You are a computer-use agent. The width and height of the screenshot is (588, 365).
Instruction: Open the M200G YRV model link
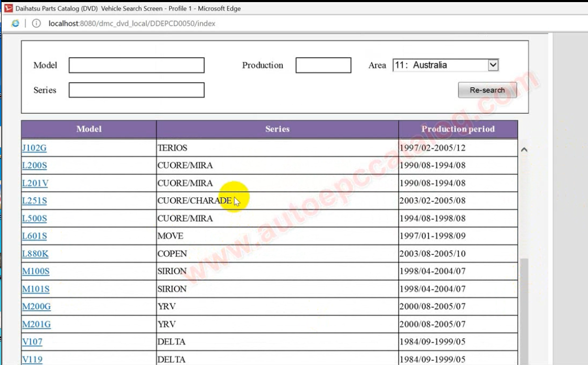pyautogui.click(x=36, y=306)
